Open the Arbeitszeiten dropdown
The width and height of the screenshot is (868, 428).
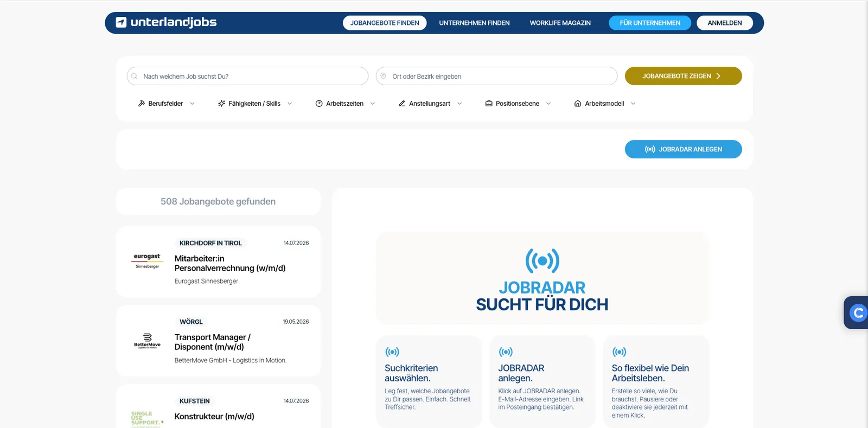click(x=345, y=104)
